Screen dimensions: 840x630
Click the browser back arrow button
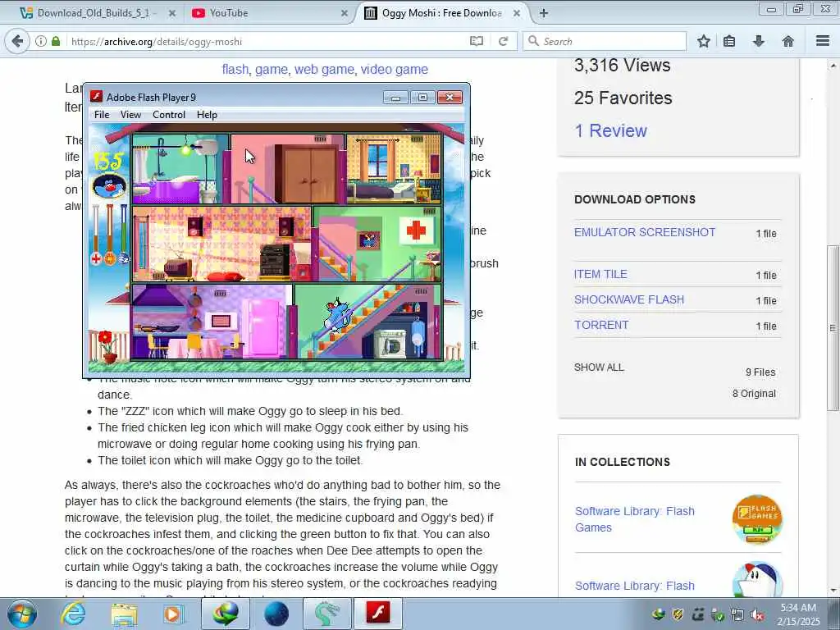point(18,41)
